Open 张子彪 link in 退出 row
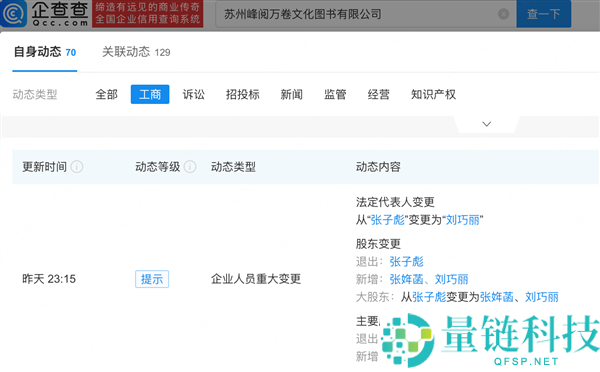This screenshot has height=372, width=600. click(406, 262)
